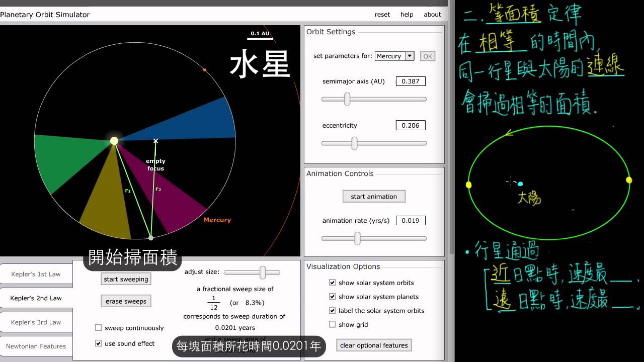Click the 8.3% sweep fraction text
Screen dimensions: 644x362
255,303
